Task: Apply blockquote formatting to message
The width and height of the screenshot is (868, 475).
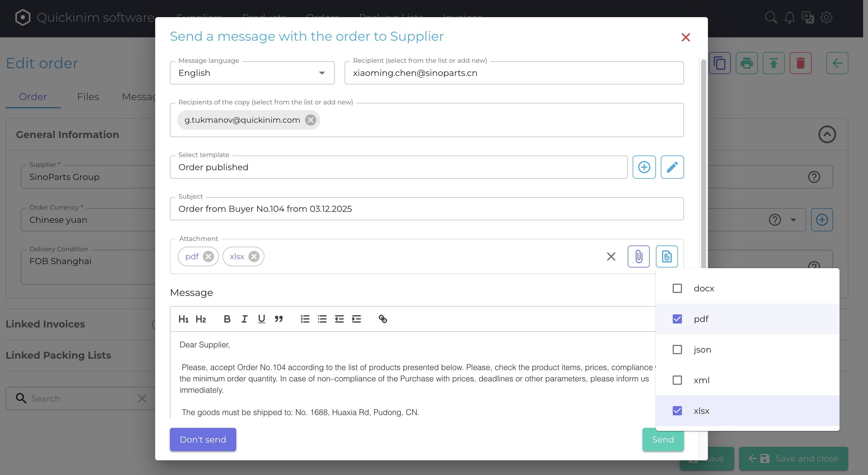Action: tap(278, 319)
